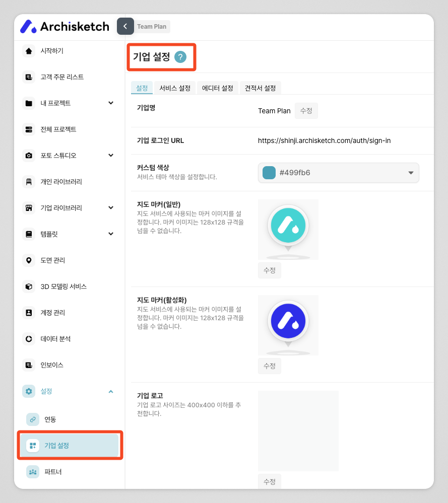448x503 pixels.
Task: Expand the 기업 라이브러리 chevron
Action: (x=111, y=207)
